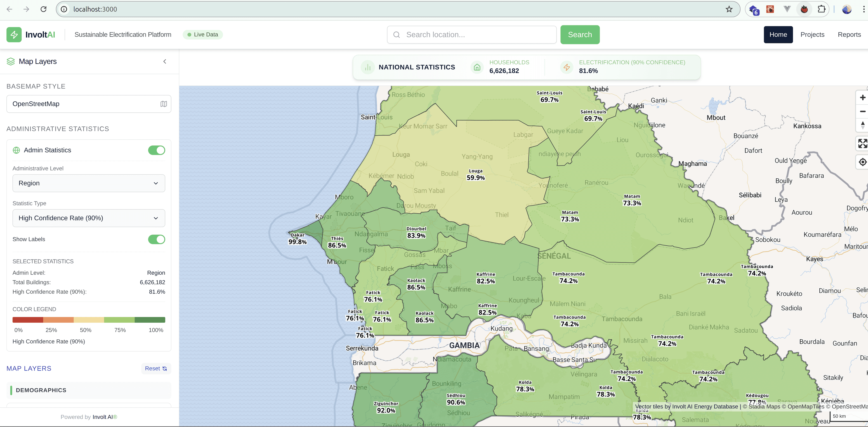Screen dimensions: 868x427
Task: Open the browser three-dot menu
Action: 864,9
